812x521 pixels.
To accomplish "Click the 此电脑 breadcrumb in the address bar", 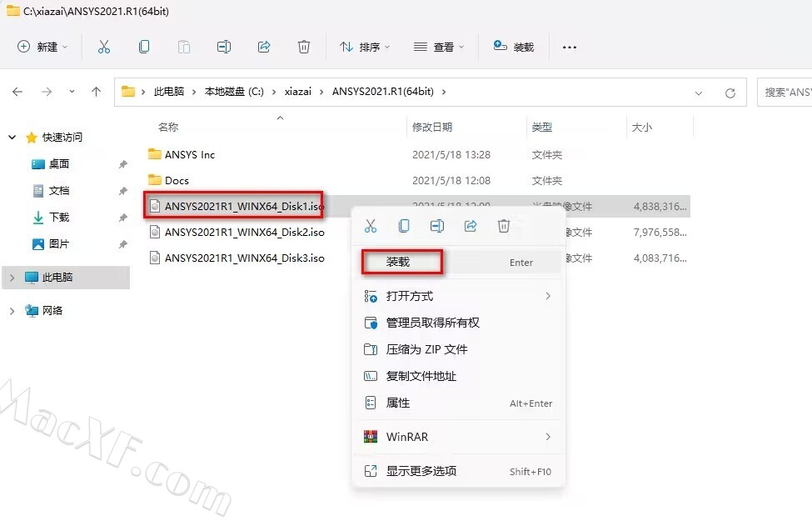I will (169, 92).
